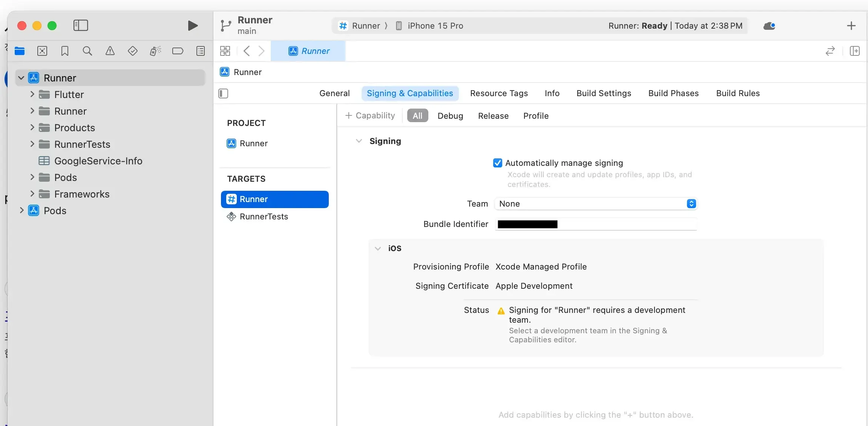Select the Signing & Capabilities tab

(x=410, y=93)
